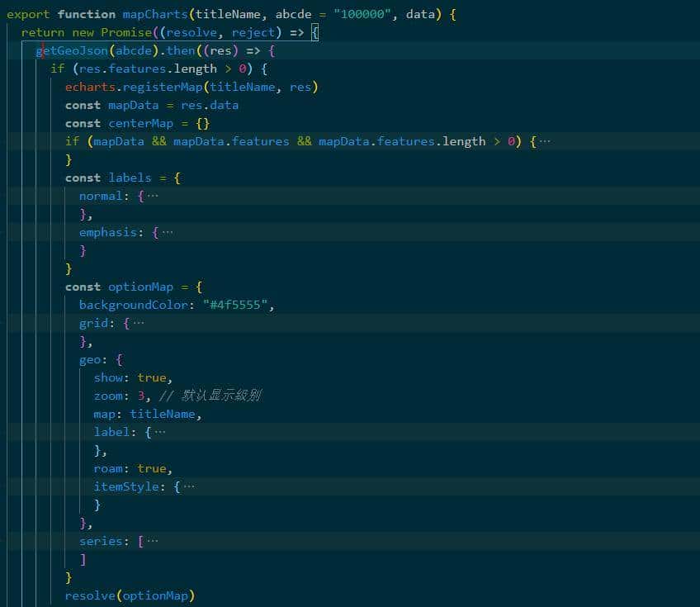Click the show property key in geo
700x607 pixels.
tap(108, 377)
